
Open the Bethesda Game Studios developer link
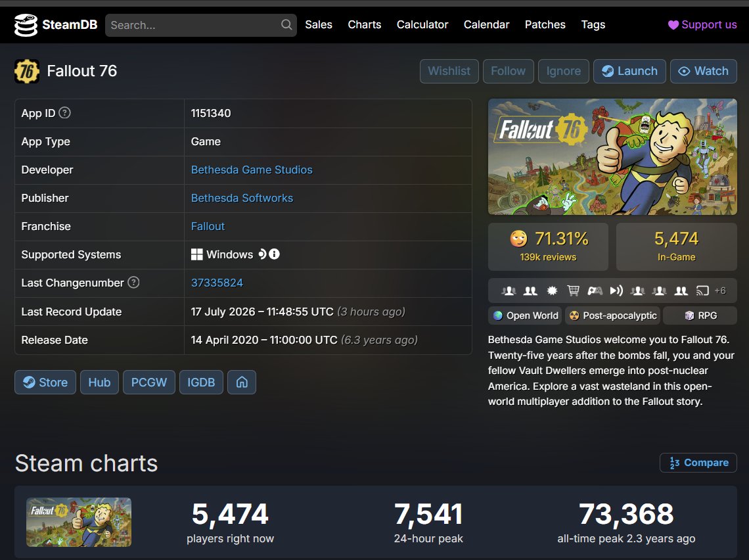252,170
